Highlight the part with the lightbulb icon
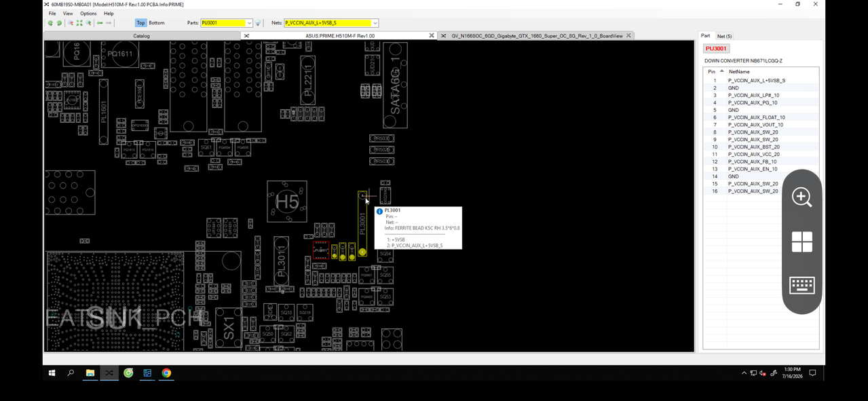The image size is (868, 401). click(x=258, y=23)
